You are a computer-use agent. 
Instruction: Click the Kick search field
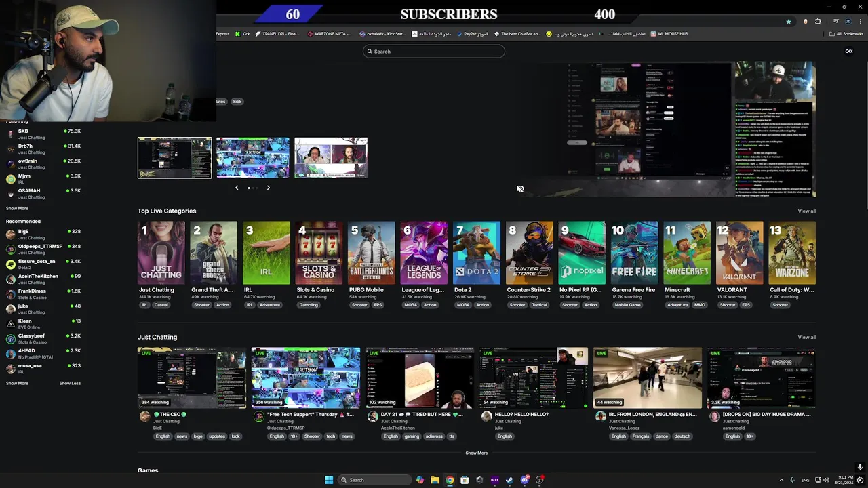[434, 52]
